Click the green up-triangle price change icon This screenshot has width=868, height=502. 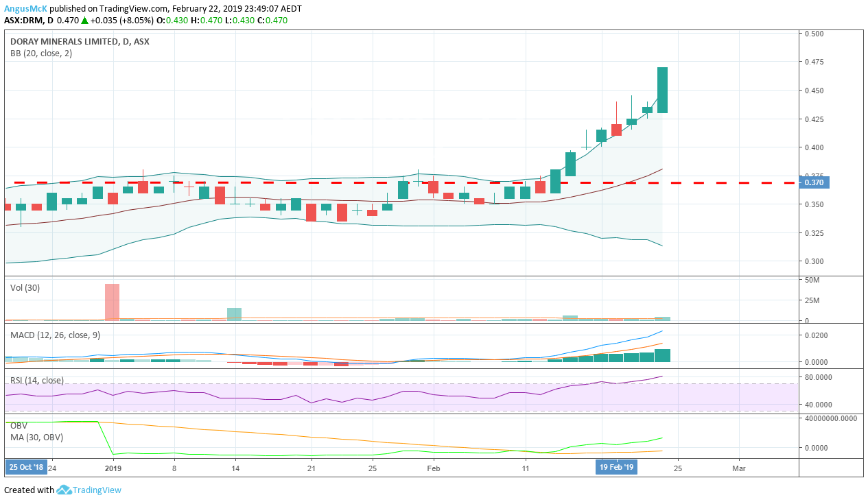84,21
